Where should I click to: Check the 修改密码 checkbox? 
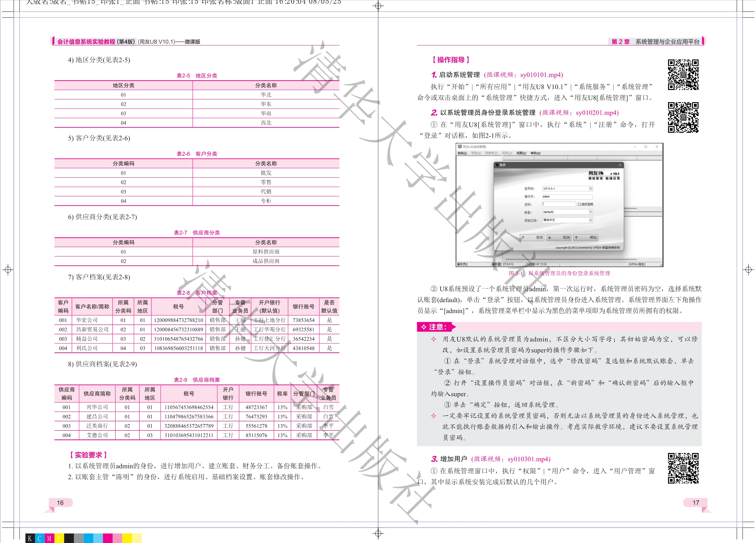coord(579,204)
